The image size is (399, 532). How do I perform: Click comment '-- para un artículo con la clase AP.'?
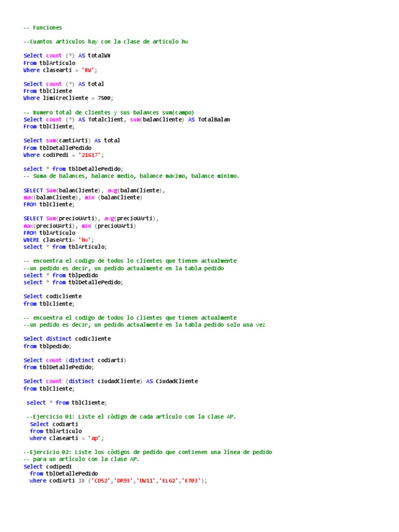tap(82, 459)
